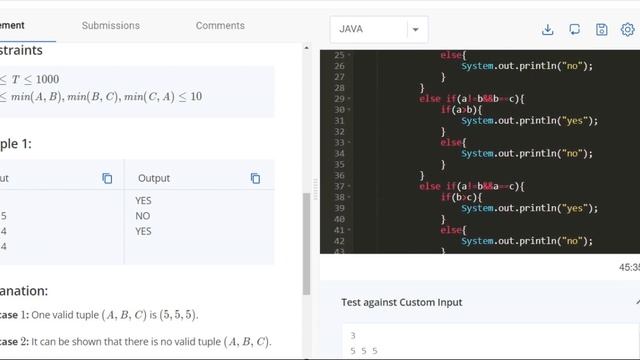Collapse the code block at line 33
The height and width of the screenshot is (360, 640).
pos(349,142)
